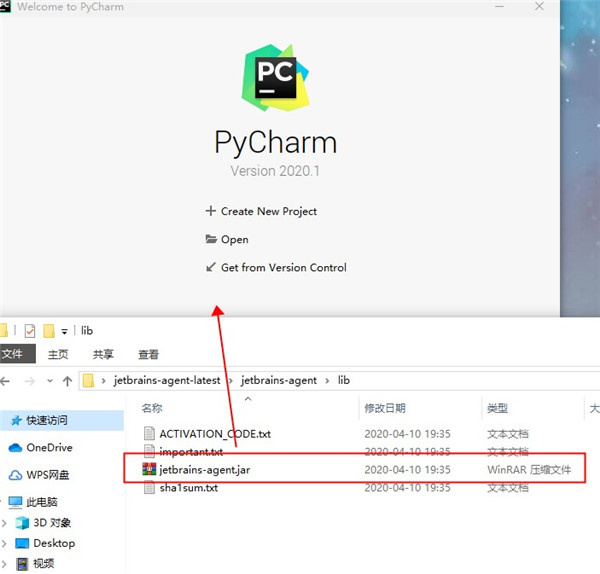This screenshot has height=574, width=600.
Task: Click the folder icon in the address bar
Action: point(88,380)
